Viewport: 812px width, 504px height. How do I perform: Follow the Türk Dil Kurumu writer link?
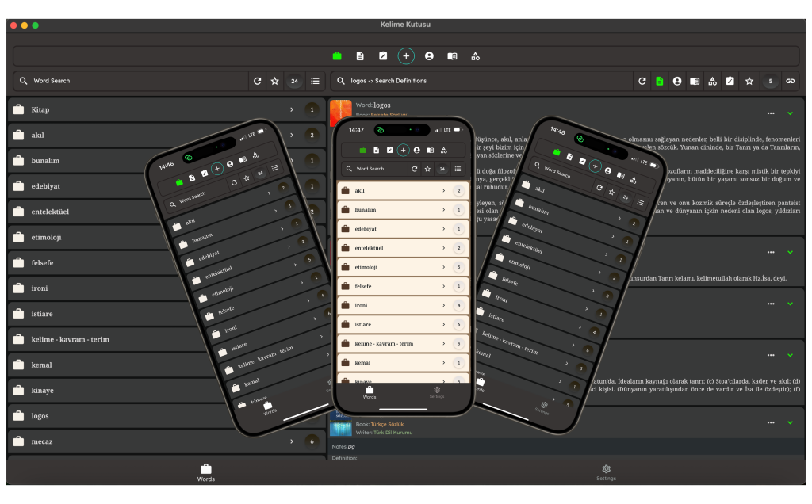[393, 433]
